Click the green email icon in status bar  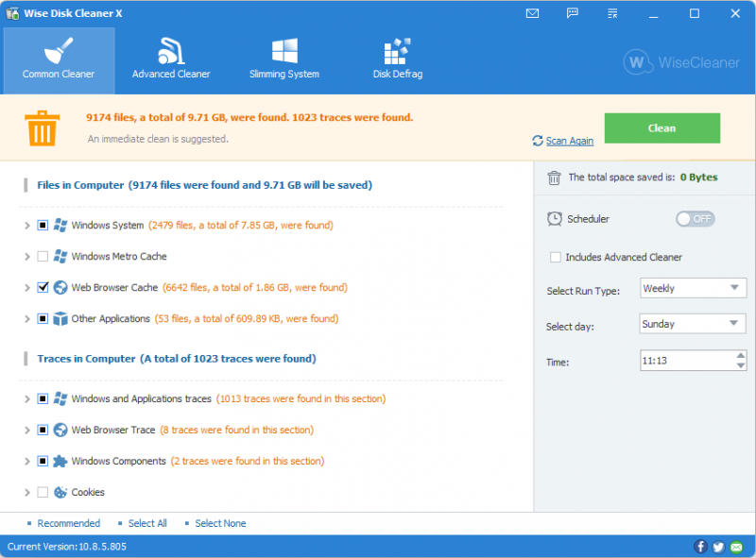tap(737, 547)
